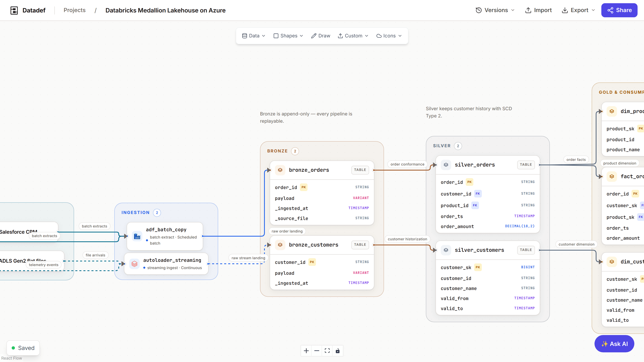The image size is (644, 362).
Task: Select the 'telemetry events' edge label
Action: click(x=43, y=265)
